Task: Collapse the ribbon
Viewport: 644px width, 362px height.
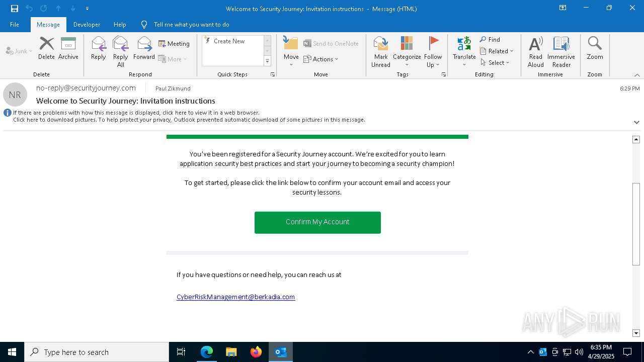Action: click(637, 75)
